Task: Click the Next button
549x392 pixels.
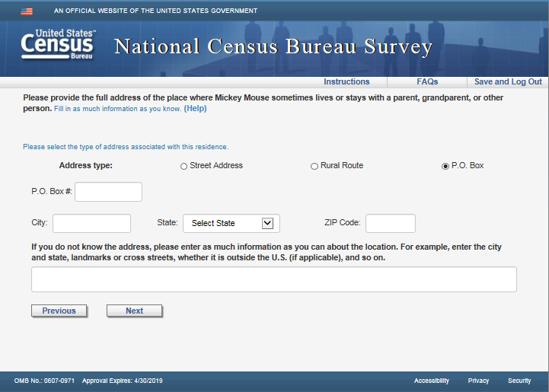Action: coord(135,311)
